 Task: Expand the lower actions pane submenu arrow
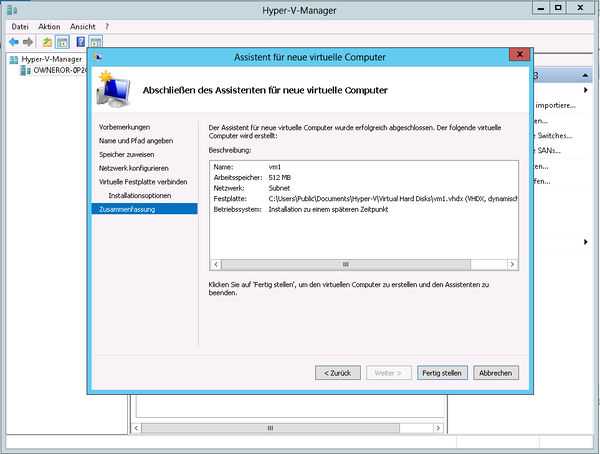[585, 242]
